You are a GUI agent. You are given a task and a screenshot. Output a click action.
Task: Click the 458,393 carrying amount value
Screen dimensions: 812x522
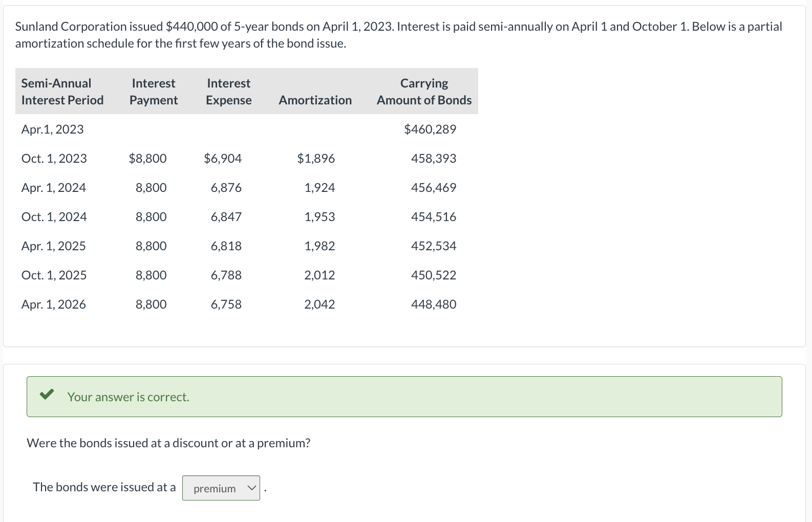point(434,159)
